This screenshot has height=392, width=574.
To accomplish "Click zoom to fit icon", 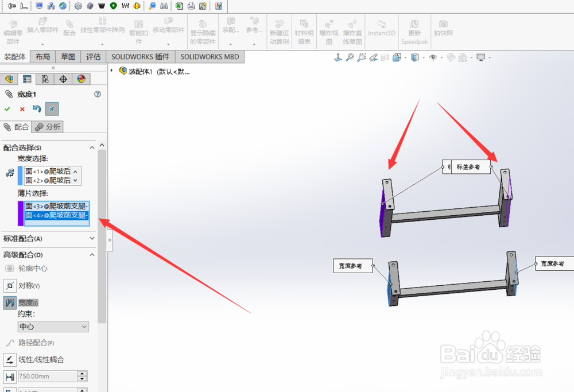I will click(x=350, y=57).
